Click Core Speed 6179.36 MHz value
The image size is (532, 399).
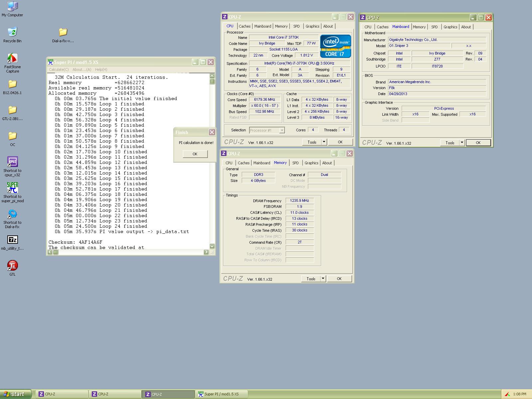pyautogui.click(x=265, y=99)
